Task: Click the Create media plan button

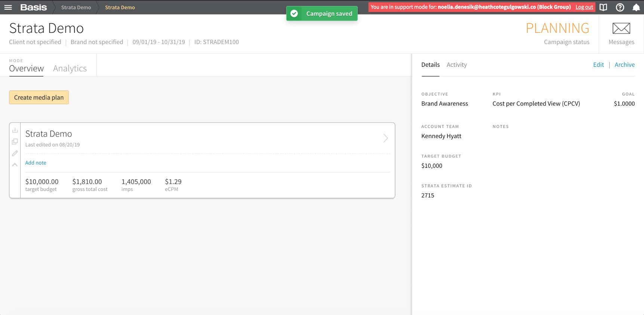Action: tap(39, 97)
